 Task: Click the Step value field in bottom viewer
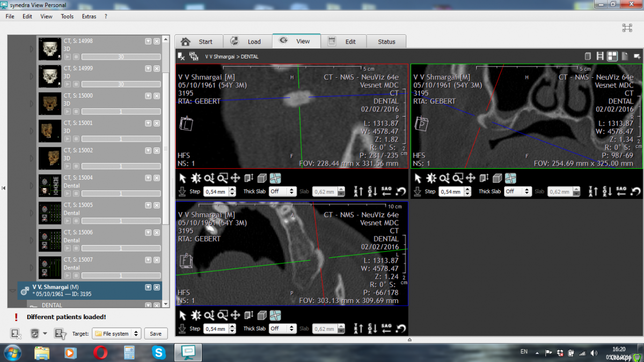(216, 329)
